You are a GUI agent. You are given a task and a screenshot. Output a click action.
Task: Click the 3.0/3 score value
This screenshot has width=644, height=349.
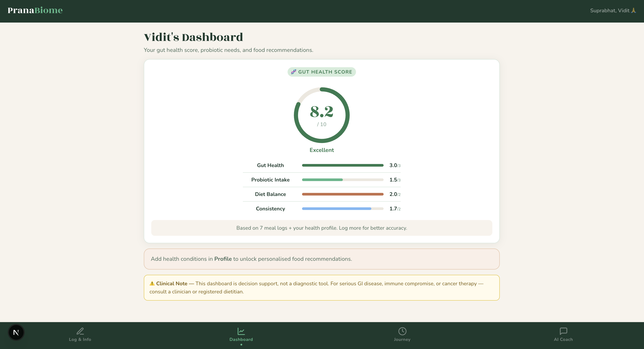tap(395, 165)
